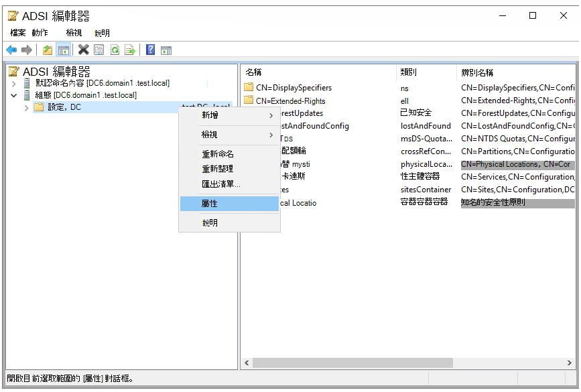The height and width of the screenshot is (392, 581).
Task: Choose 匯出清單... from context menu
Action: click(230, 184)
